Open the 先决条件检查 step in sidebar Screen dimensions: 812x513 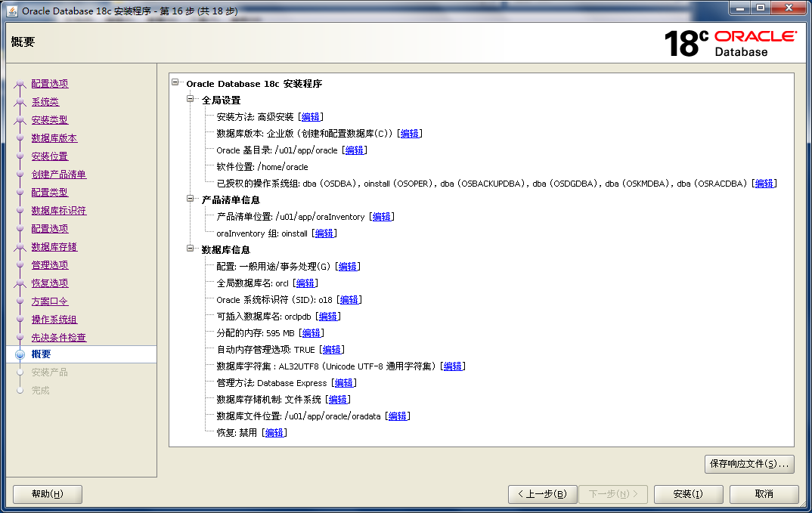point(58,338)
